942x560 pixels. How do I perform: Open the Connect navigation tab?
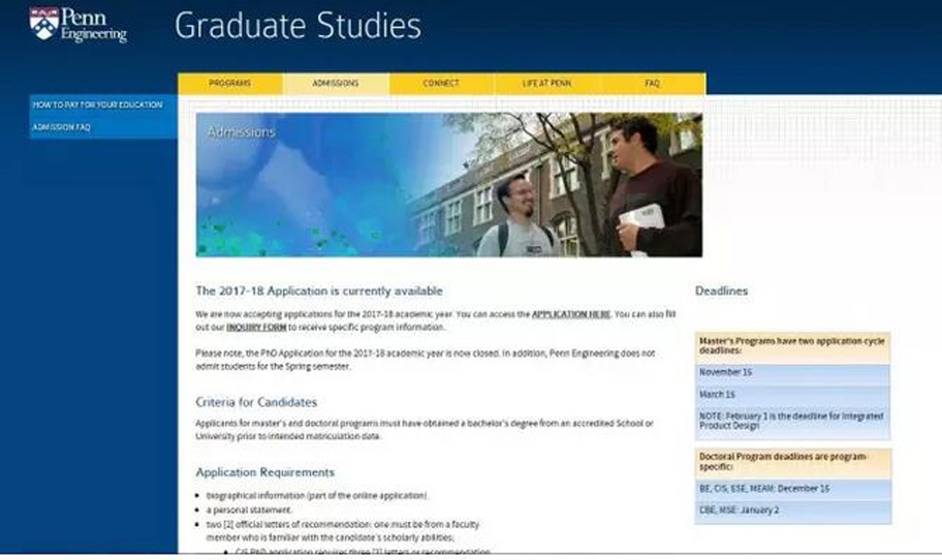pyautogui.click(x=441, y=83)
